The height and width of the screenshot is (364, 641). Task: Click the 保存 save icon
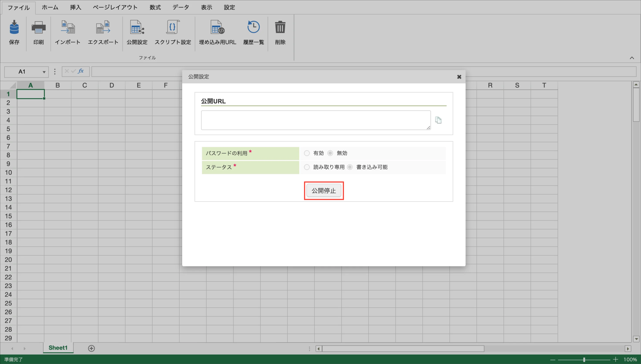(14, 27)
